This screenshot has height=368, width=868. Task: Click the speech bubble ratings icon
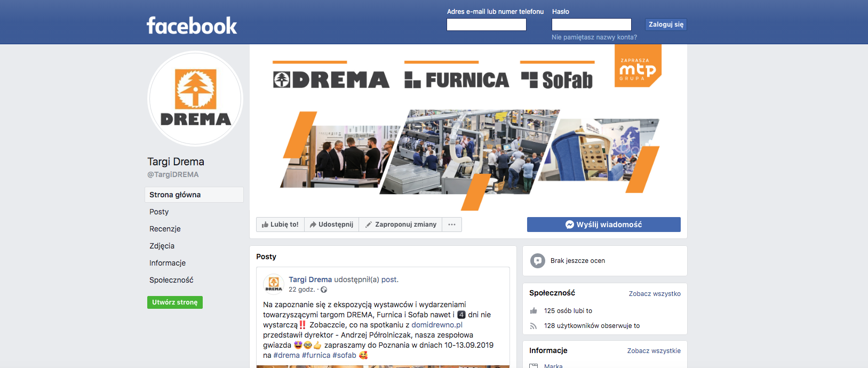[538, 261]
